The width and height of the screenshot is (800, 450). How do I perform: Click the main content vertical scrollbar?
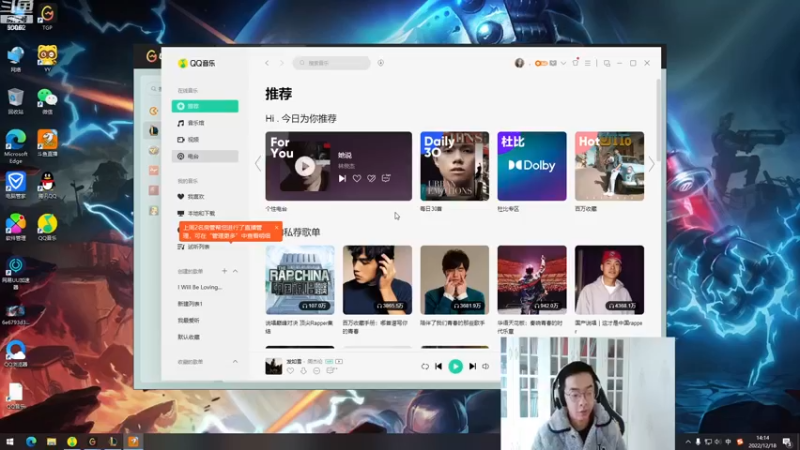658,120
